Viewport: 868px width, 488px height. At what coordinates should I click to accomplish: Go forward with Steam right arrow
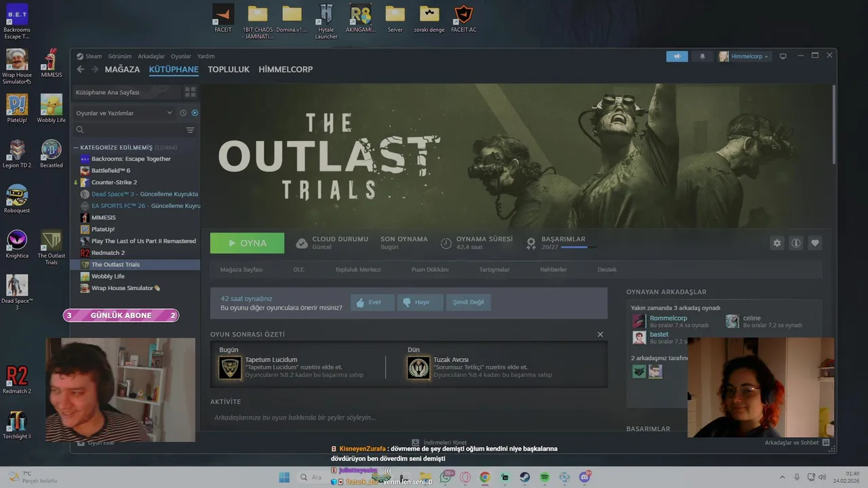95,69
